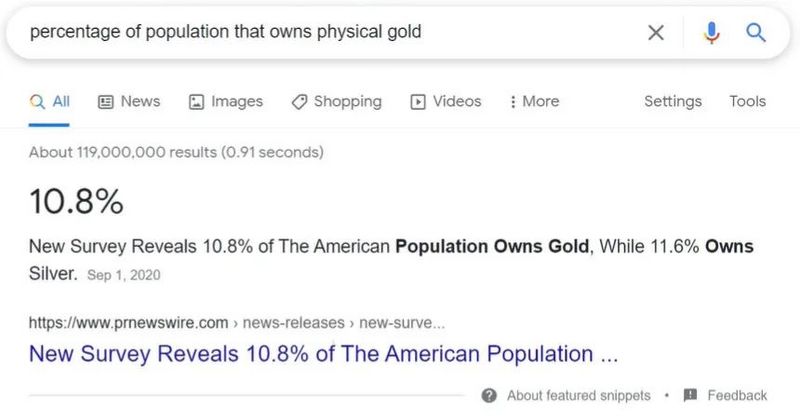Open the About featured snippets link
The image size is (800, 419).
[x=578, y=395]
